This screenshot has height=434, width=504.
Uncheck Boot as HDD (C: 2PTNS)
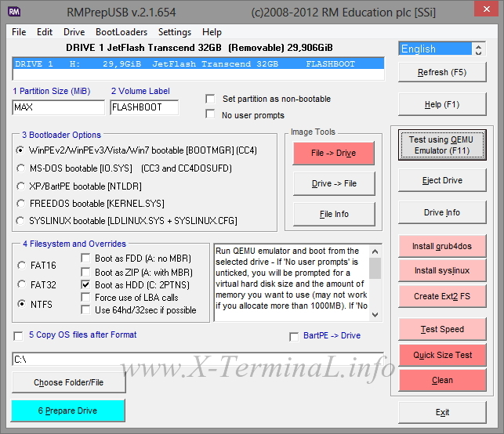coord(85,284)
